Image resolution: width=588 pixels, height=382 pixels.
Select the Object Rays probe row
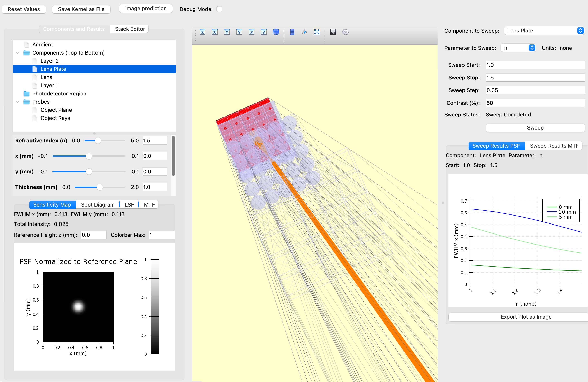point(94,118)
